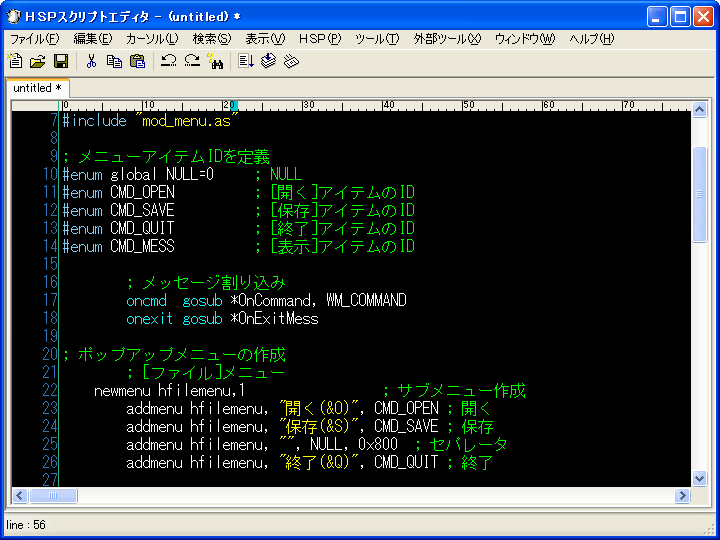The width and height of the screenshot is (720, 540).
Task: Click 0x800 on line 25
Action: click(378, 445)
